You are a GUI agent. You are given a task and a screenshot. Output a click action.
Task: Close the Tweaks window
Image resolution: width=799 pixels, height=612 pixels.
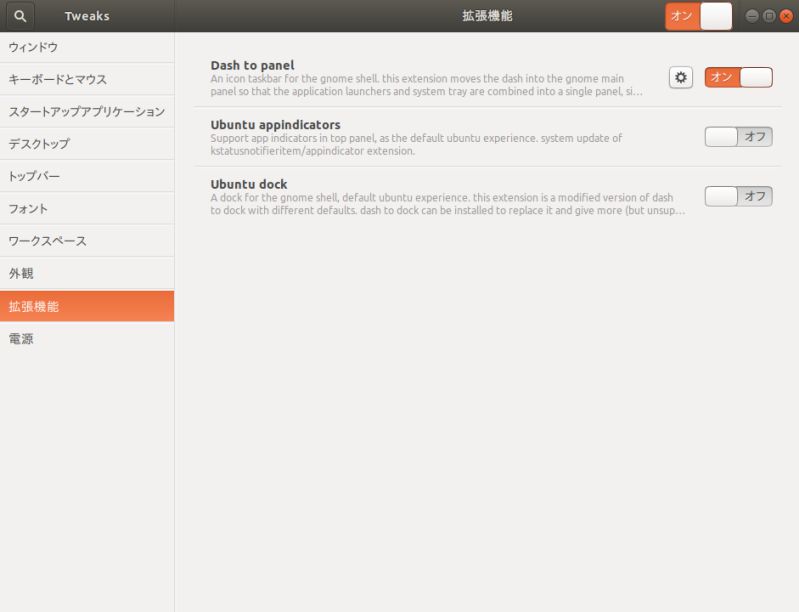(786, 16)
